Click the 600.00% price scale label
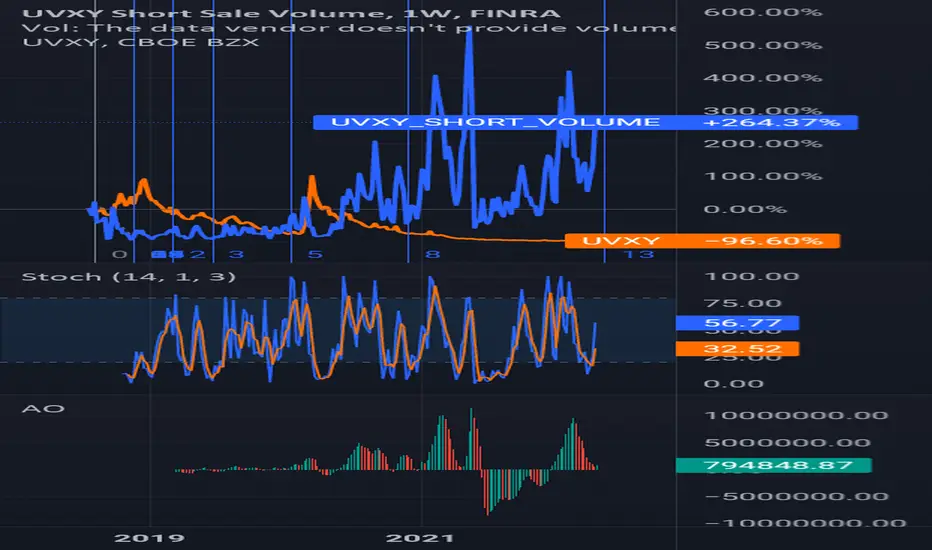932x550 pixels. coord(763,12)
